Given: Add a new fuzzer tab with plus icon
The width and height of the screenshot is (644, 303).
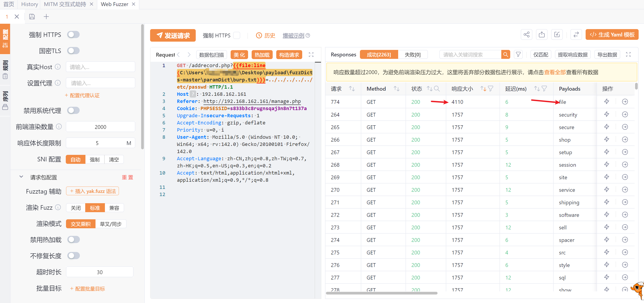Looking at the screenshot, I should point(46,17).
